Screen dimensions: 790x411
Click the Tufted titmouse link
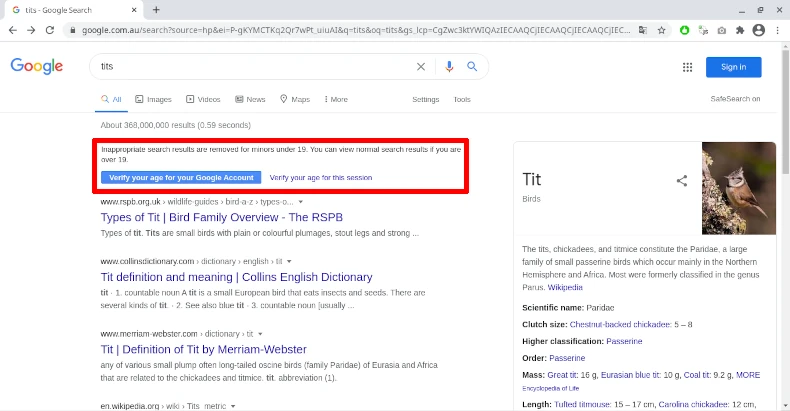click(x=582, y=404)
